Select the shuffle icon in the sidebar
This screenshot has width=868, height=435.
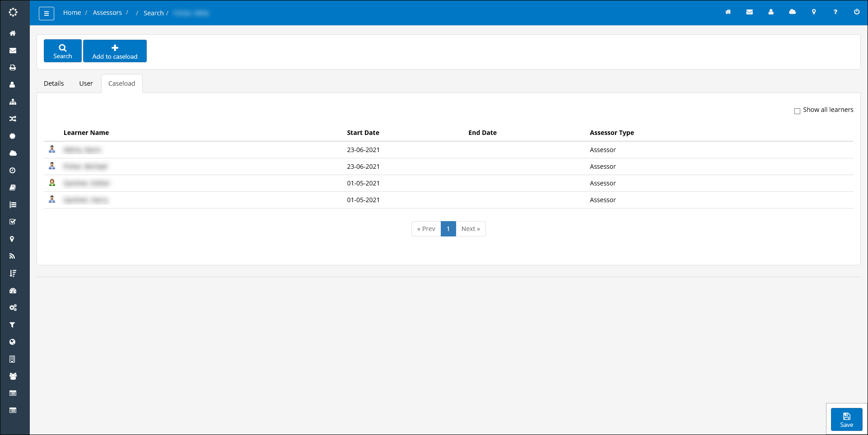pos(12,119)
